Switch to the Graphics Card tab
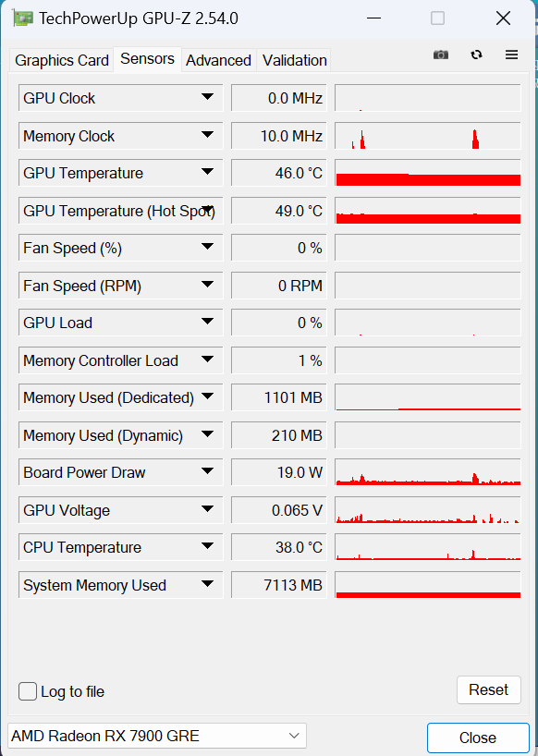The image size is (538, 756). click(x=62, y=60)
